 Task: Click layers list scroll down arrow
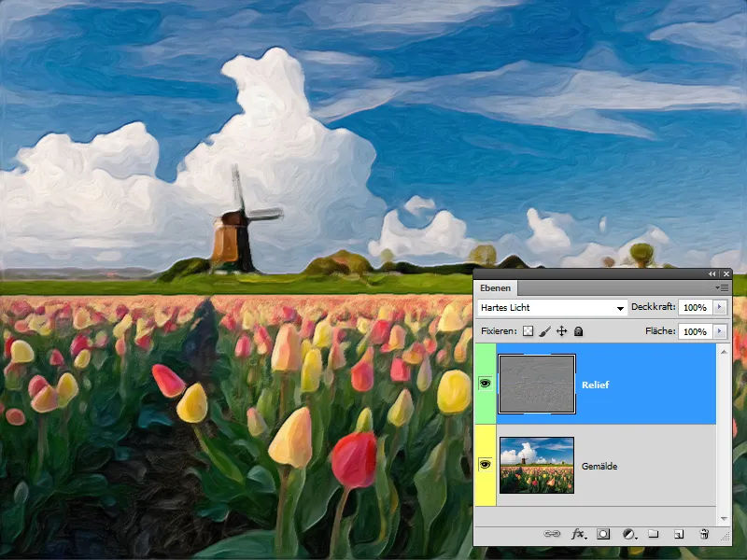click(x=724, y=519)
